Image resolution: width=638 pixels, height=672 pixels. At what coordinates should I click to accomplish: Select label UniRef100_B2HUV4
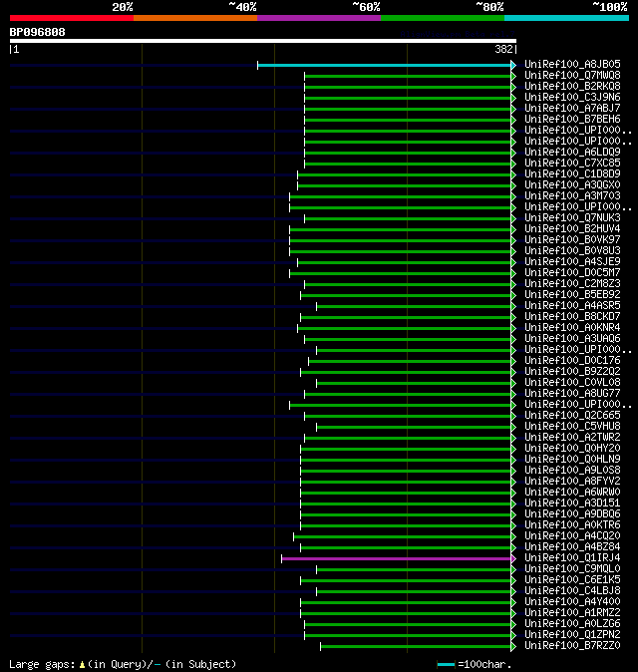(x=572, y=229)
